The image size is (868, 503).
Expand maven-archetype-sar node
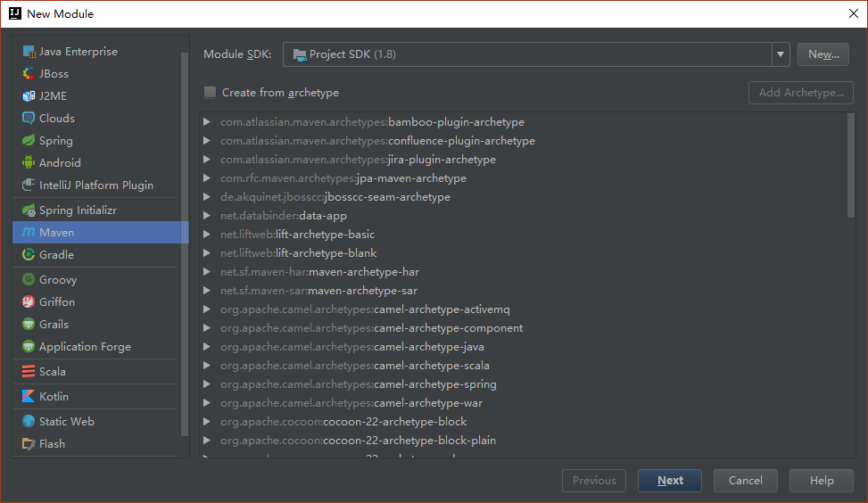point(206,291)
